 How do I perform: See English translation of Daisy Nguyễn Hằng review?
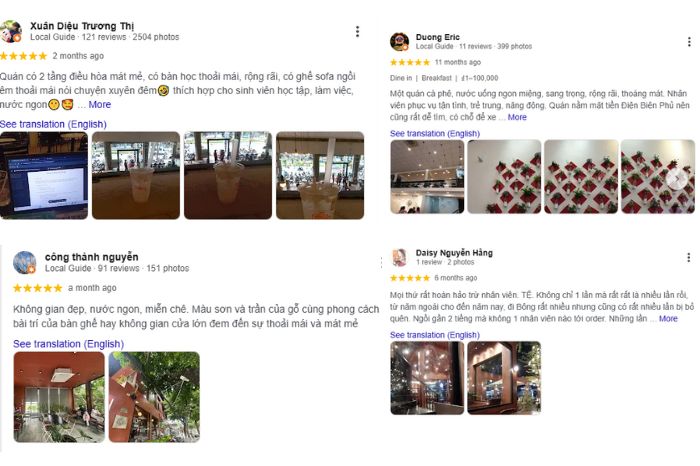pyautogui.click(x=435, y=335)
